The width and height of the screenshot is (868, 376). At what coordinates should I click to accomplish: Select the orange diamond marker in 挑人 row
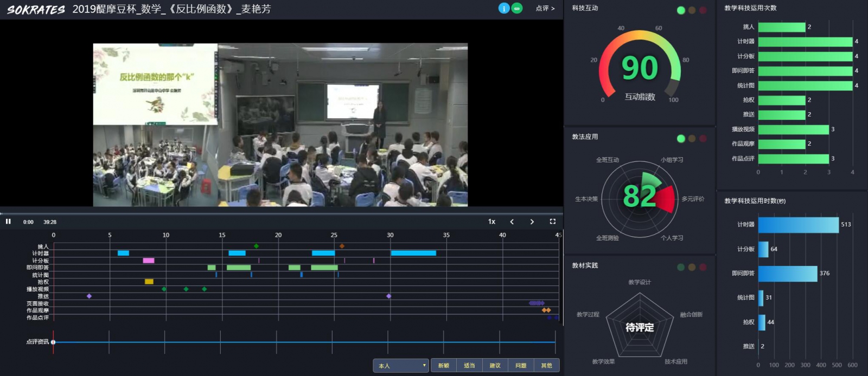tap(342, 246)
